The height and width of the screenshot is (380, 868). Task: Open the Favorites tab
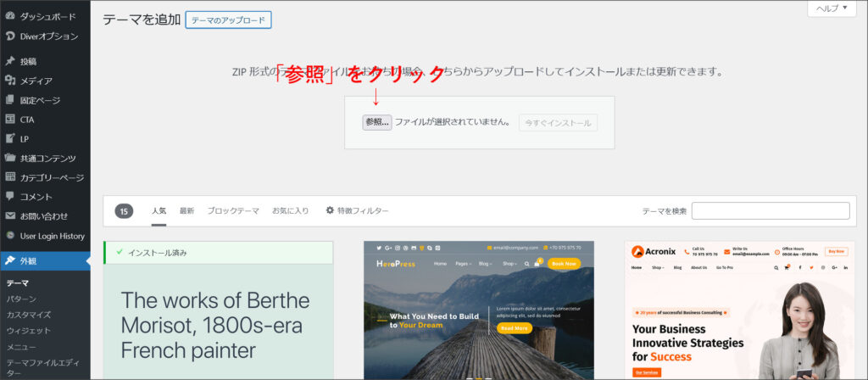[x=290, y=210]
